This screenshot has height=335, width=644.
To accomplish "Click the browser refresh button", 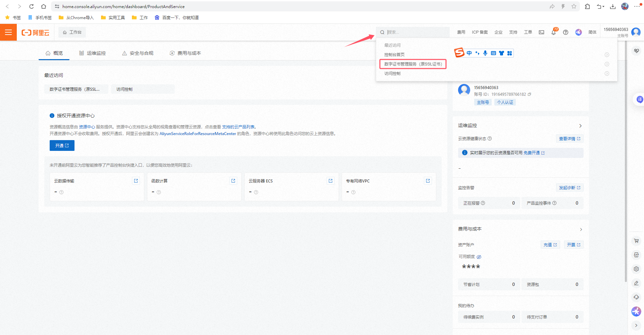I will coord(31,6).
